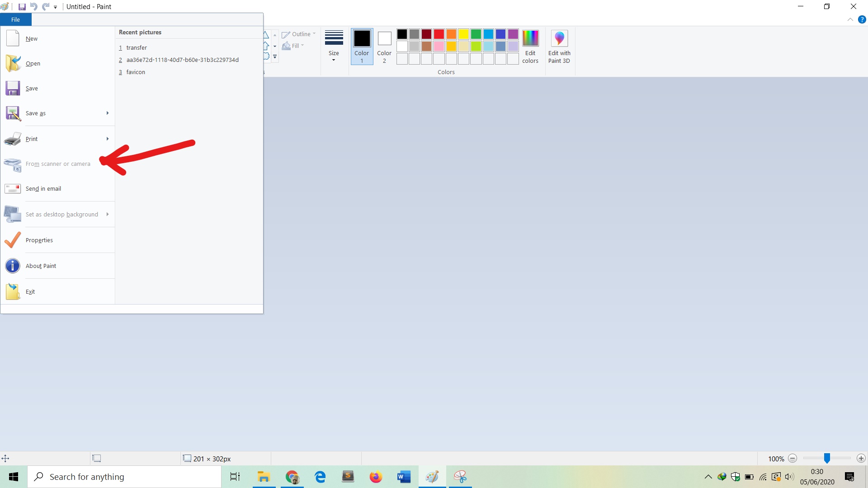Viewport: 868px width, 488px height.
Task: Open the Size line thickness tool
Action: tap(334, 46)
